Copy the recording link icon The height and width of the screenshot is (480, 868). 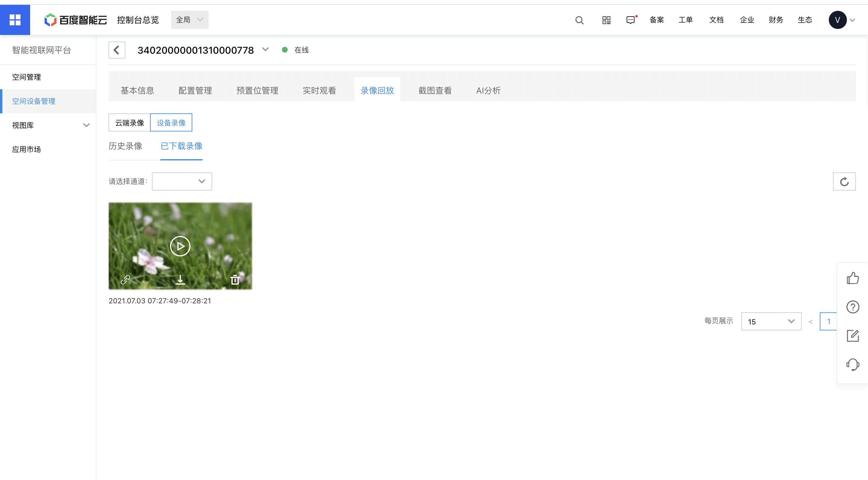tap(125, 279)
